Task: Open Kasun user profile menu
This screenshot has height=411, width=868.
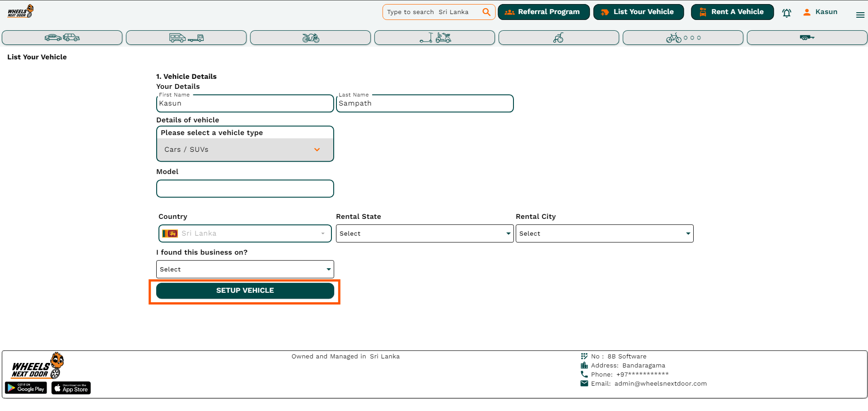Action: point(820,12)
